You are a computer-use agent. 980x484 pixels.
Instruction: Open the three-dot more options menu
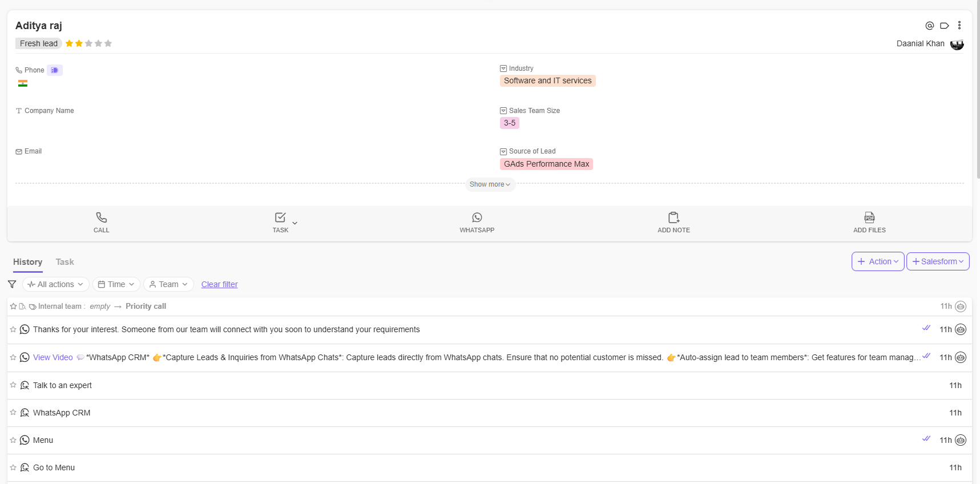pos(959,26)
